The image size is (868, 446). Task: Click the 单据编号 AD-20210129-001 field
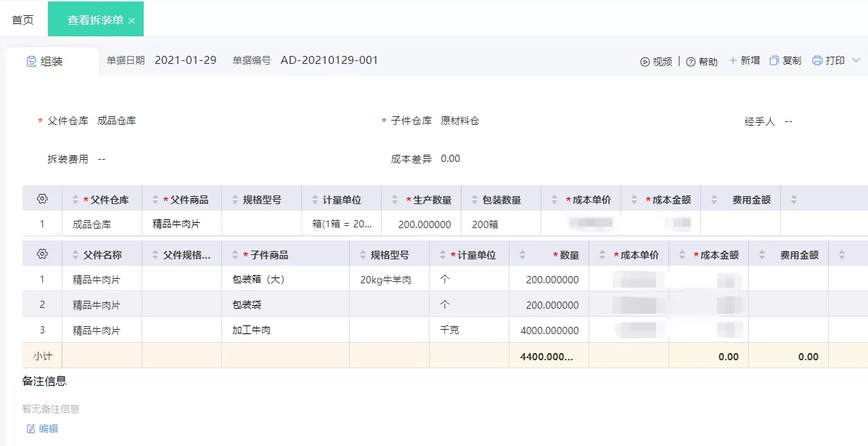(x=329, y=61)
